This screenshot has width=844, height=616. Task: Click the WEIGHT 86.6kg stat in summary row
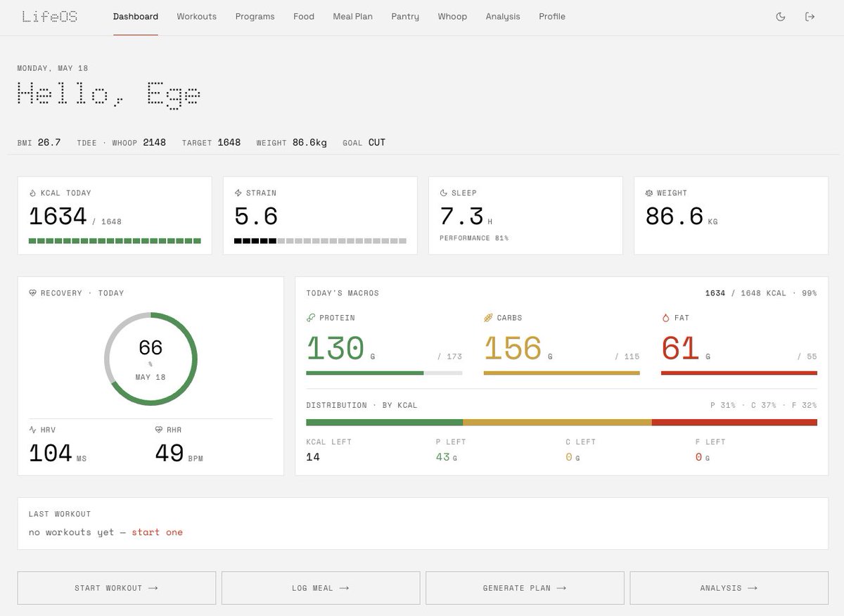pyautogui.click(x=292, y=143)
